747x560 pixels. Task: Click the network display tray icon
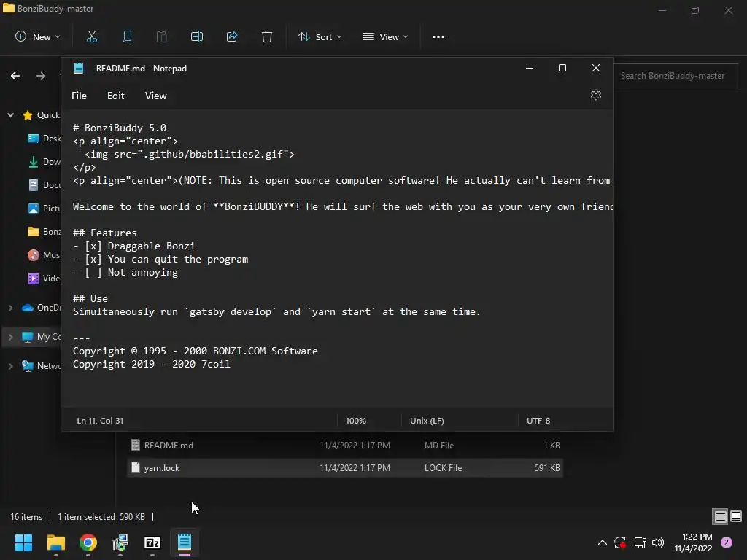pos(640,542)
